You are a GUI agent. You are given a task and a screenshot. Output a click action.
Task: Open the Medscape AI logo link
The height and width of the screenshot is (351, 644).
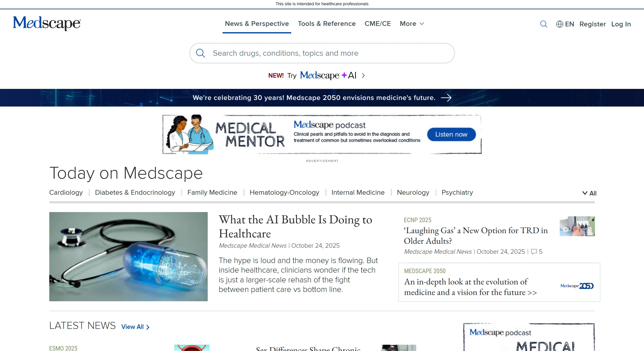[x=328, y=75]
